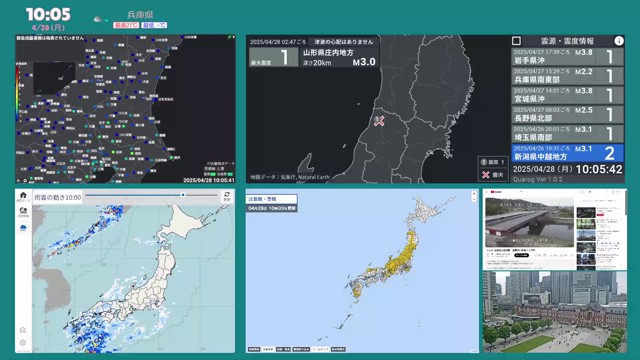The image size is (640, 360).
Task: Click the live bridge camera video player
Action: (529, 222)
